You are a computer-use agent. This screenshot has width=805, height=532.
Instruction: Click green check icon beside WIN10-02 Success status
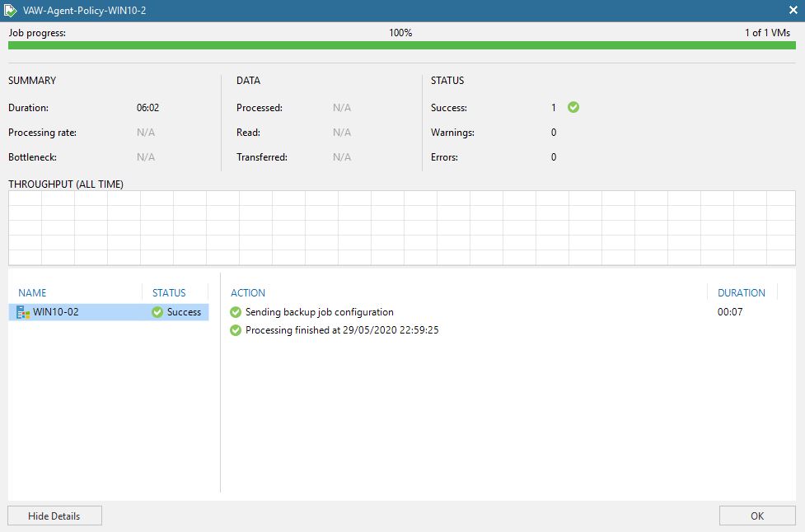[157, 312]
